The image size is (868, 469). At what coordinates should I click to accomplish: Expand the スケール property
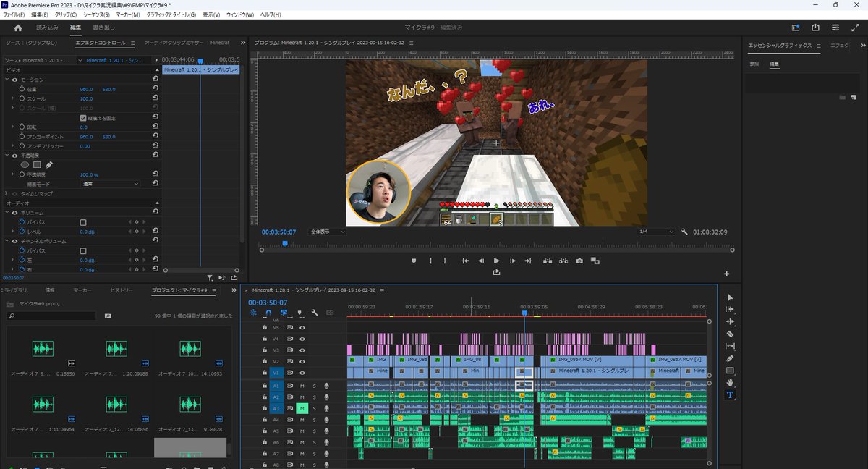[12, 98]
